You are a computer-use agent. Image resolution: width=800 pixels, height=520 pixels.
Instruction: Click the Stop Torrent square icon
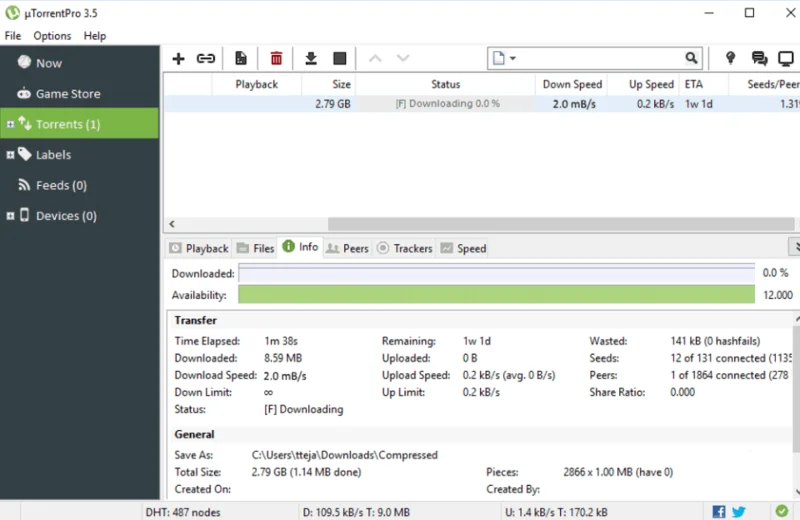click(339, 59)
